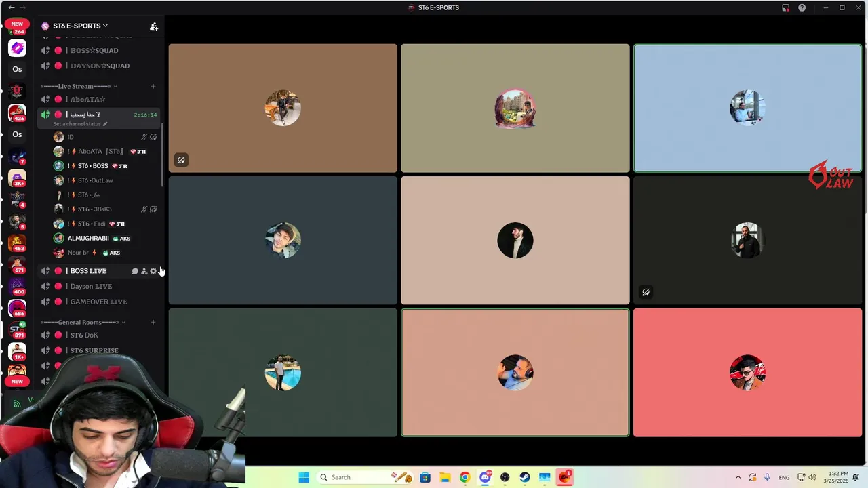
Task: Add channel to Live Stream category
Action: pyautogui.click(x=153, y=86)
